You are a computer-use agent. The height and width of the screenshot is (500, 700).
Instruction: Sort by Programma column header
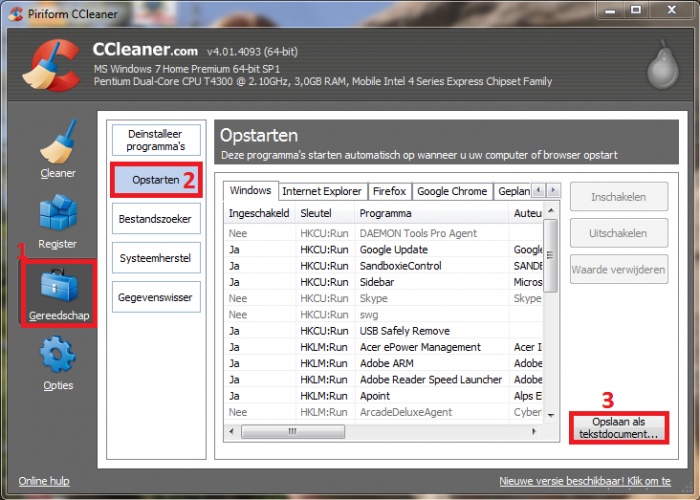(x=431, y=213)
